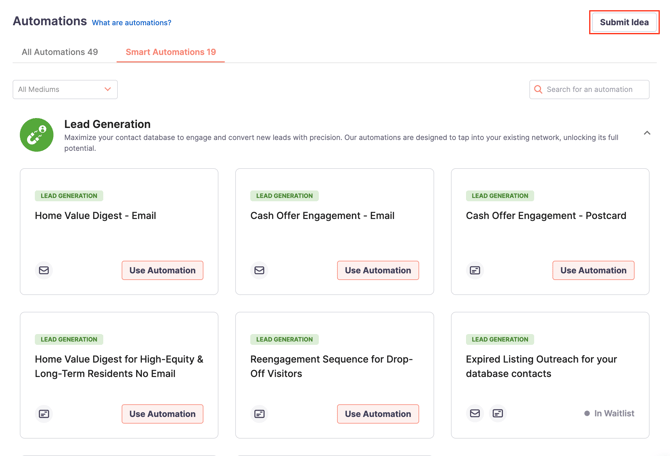Use Automation for Home Value Digest - Email

162,271
